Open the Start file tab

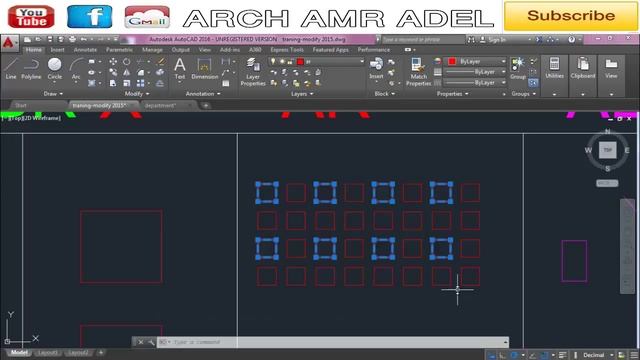(x=20, y=106)
